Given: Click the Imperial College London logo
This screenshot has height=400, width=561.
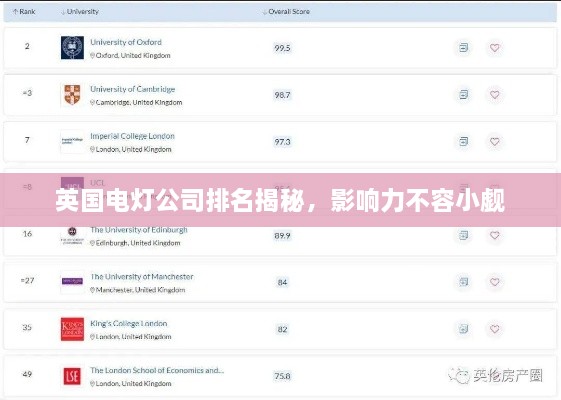Looking at the screenshot, I should point(72,141).
